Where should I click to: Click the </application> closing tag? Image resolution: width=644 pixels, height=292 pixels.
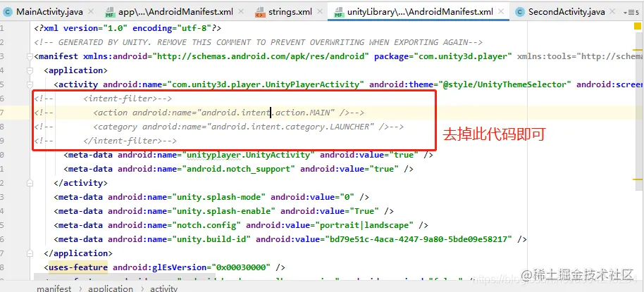(x=78, y=253)
